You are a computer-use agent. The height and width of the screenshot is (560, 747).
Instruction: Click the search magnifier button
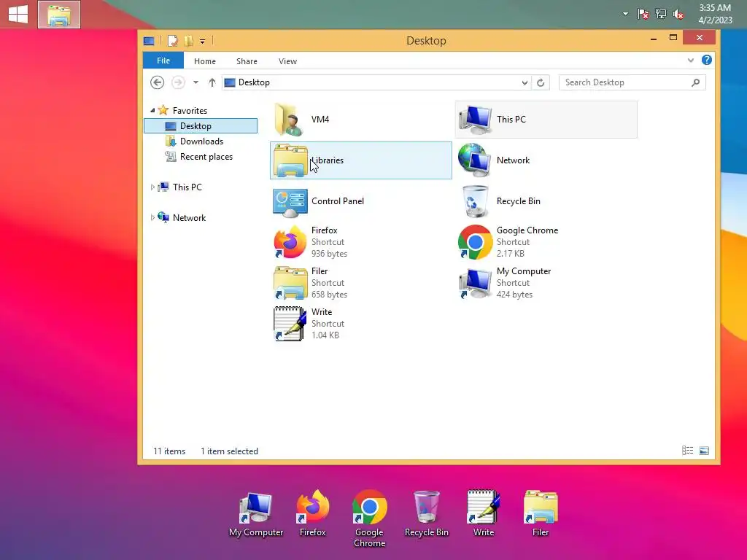point(695,82)
